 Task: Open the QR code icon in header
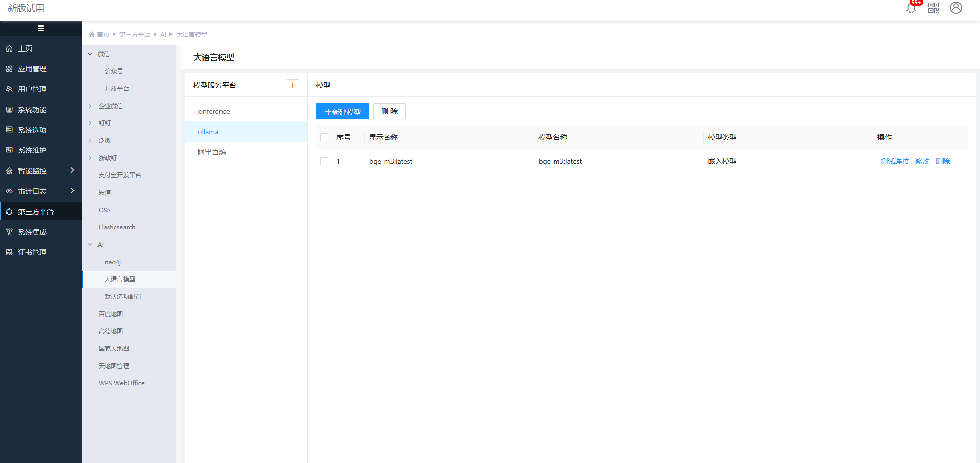click(x=934, y=8)
